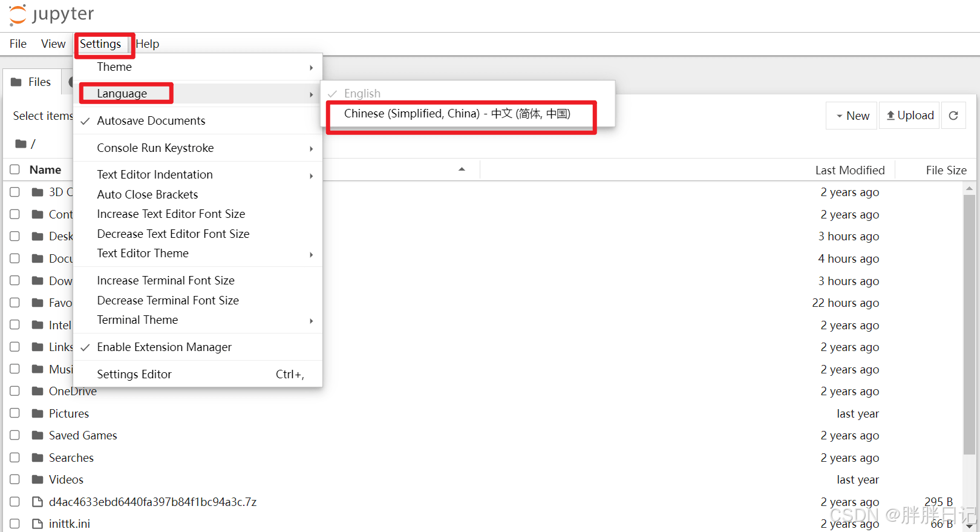The height and width of the screenshot is (532, 980).
Task: Select English language option
Action: click(468, 93)
